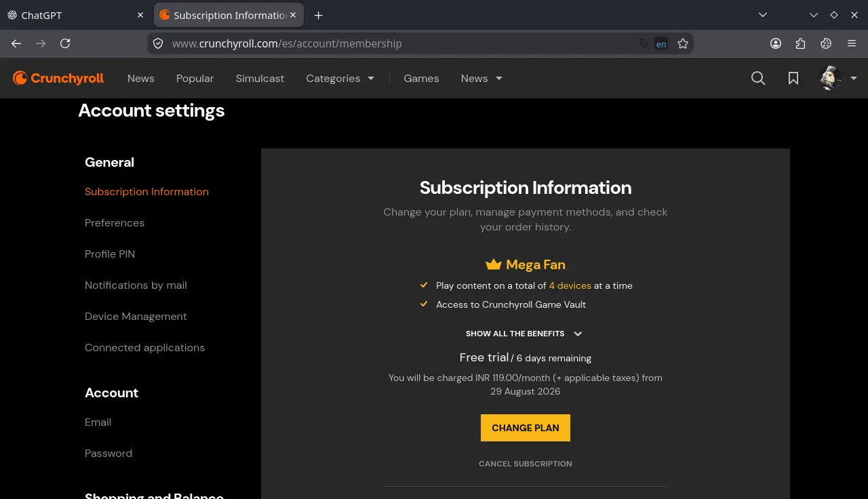Viewport: 868px width, 499px height.
Task: Click the Crunchyroll logo
Action: tap(58, 79)
